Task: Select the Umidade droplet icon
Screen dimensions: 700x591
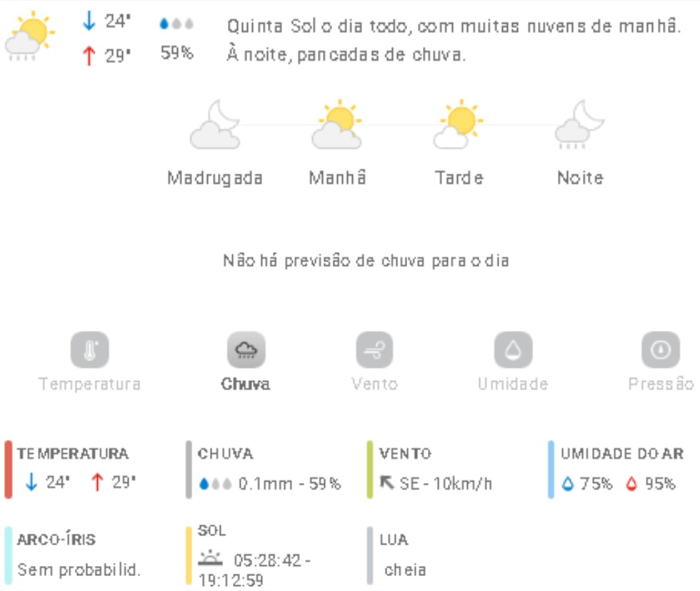Action: tap(513, 350)
